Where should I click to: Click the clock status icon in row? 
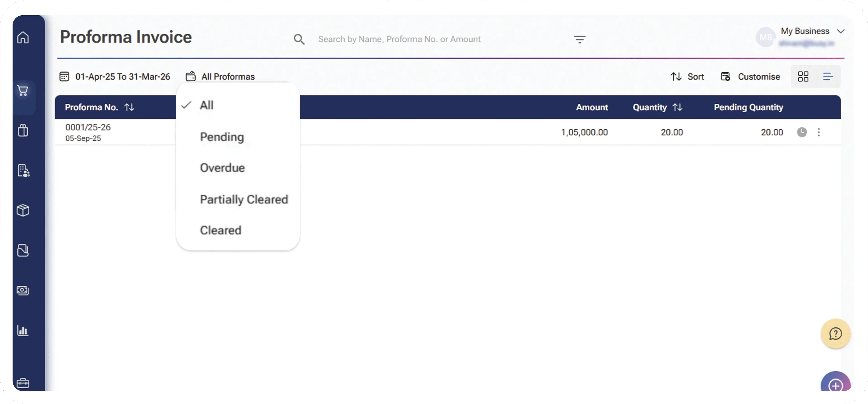[x=802, y=132]
